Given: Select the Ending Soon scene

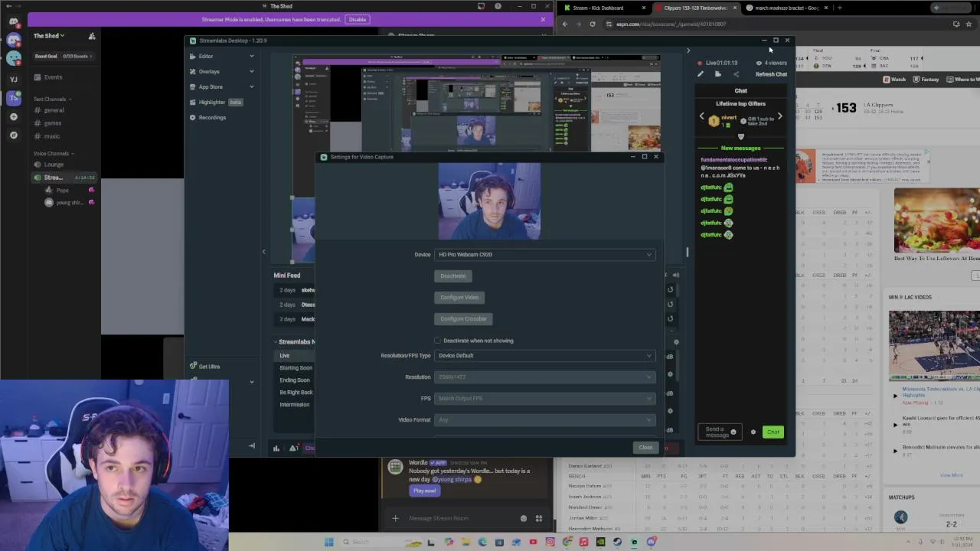Looking at the screenshot, I should pos(295,380).
